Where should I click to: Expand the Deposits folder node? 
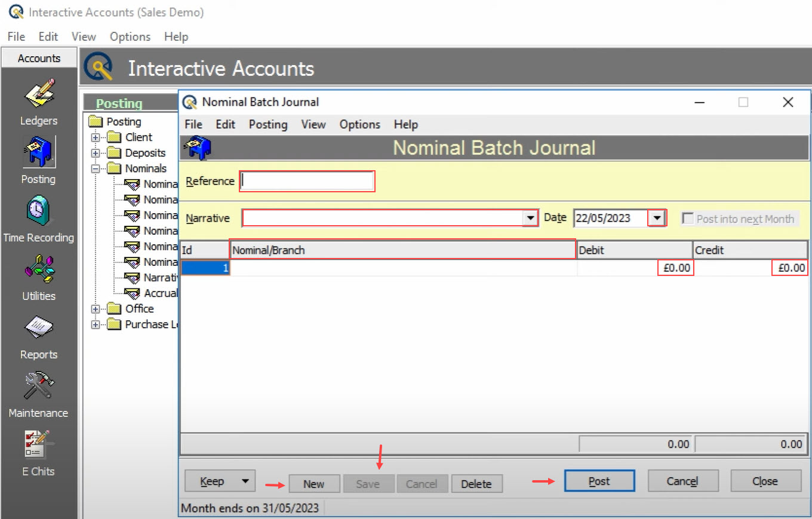click(x=95, y=153)
